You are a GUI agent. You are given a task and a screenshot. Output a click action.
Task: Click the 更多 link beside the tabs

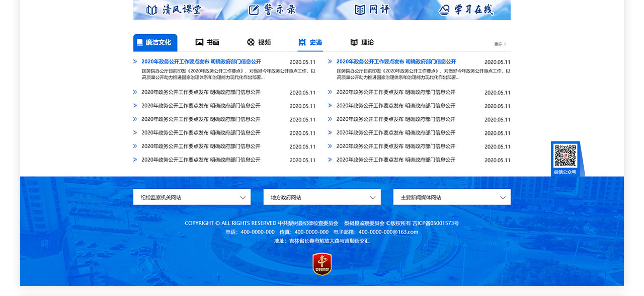(x=500, y=44)
